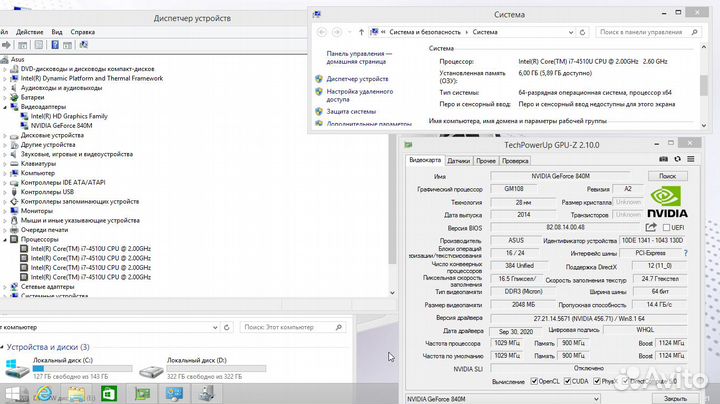Click Device Manager scrollbar down arrow
The width and height of the screenshot is (720, 404).
pyautogui.click(x=392, y=292)
